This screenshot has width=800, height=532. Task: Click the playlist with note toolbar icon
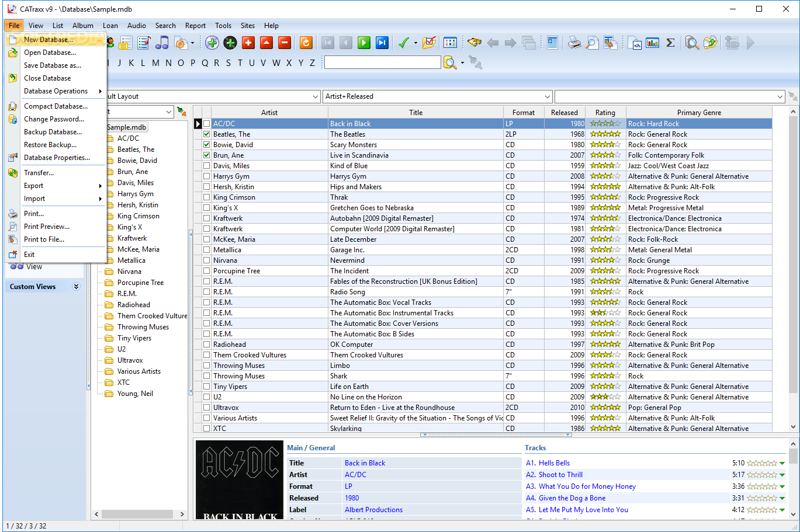tap(144, 43)
